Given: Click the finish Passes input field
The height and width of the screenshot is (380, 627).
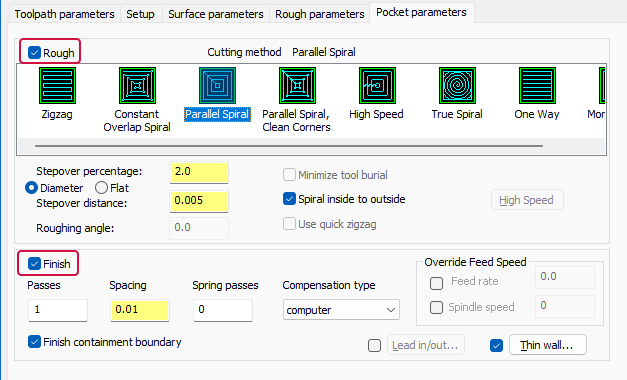Looking at the screenshot, I should (58, 310).
